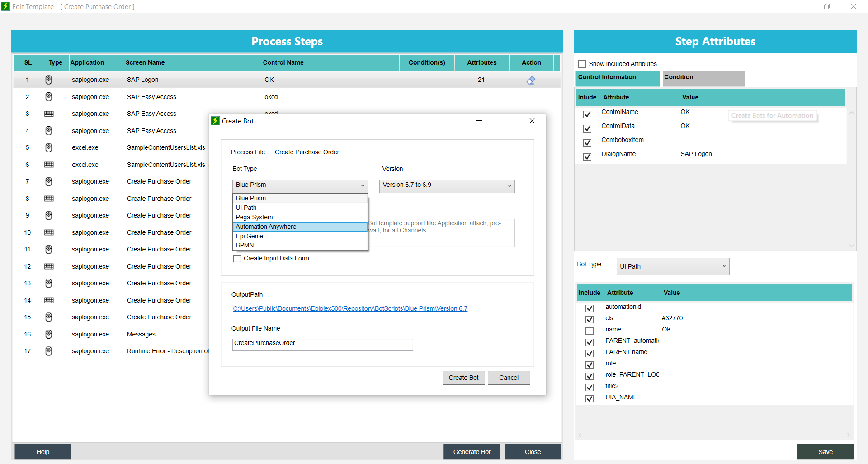Click mouse type icon in row 5
The width and height of the screenshot is (868, 464).
[x=49, y=147]
